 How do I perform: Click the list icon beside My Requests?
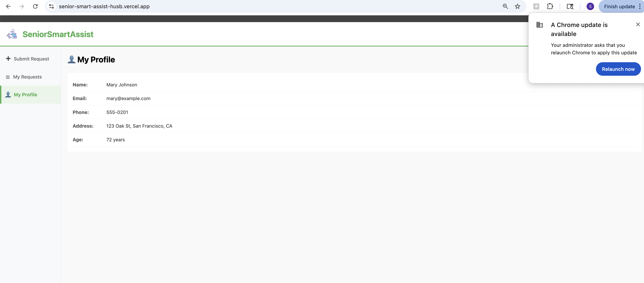(x=8, y=77)
